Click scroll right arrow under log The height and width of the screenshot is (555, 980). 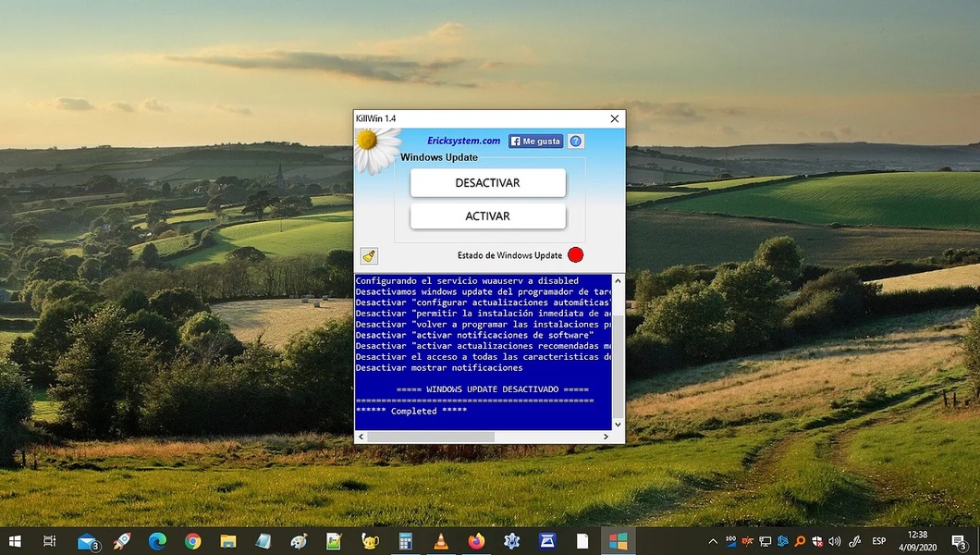click(606, 437)
